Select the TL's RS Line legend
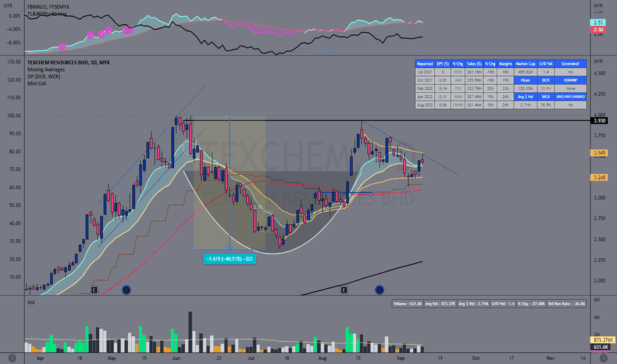Screen dimensions: 617x364 pos(47,14)
